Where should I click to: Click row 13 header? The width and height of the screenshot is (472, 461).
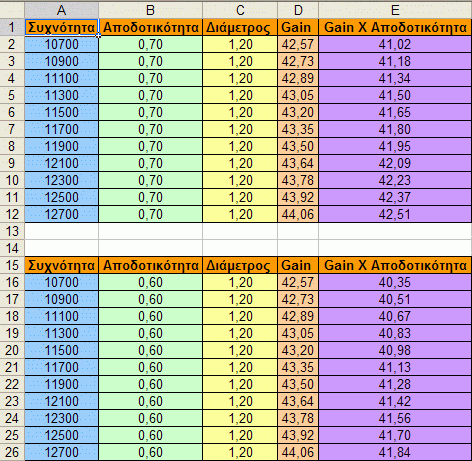coord(12,231)
